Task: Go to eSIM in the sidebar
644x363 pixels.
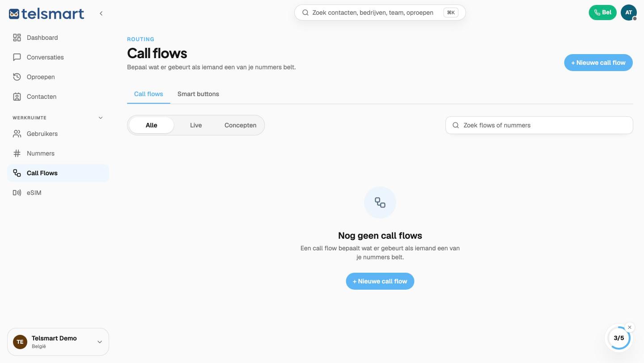Action: [58, 193]
